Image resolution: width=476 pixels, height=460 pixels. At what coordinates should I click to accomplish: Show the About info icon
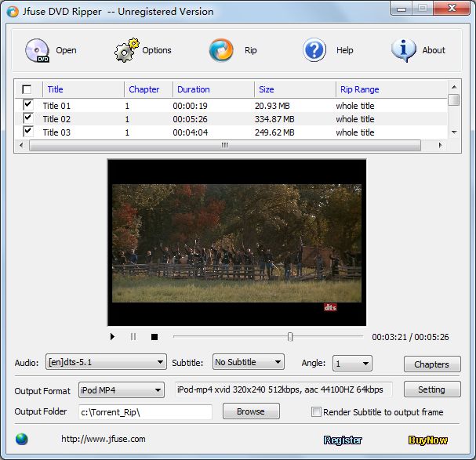(403, 50)
